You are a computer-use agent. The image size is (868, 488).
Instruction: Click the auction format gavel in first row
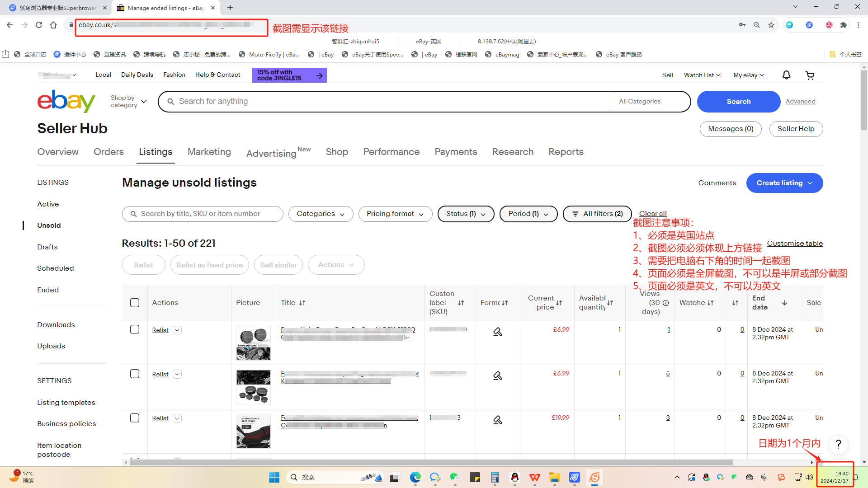[497, 332]
